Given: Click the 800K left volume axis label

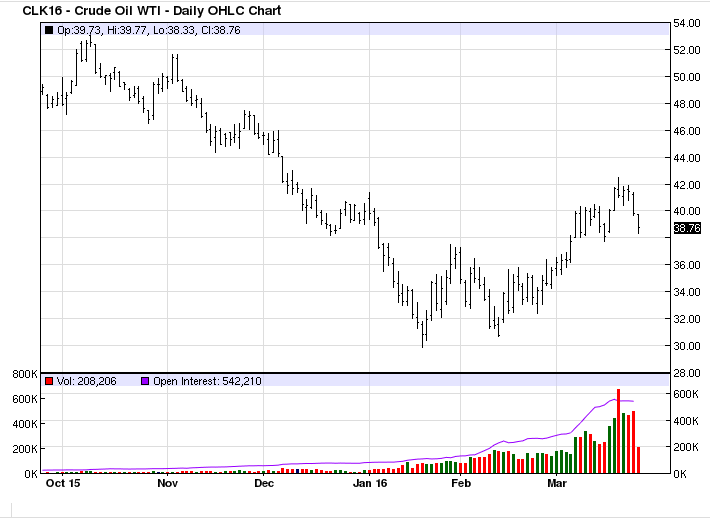Looking at the screenshot, I should [25, 374].
